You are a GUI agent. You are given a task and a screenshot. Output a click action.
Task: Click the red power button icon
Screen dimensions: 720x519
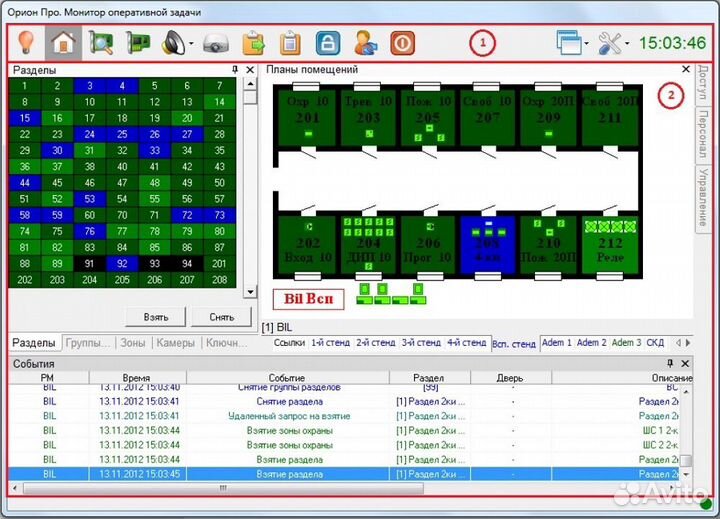(402, 44)
